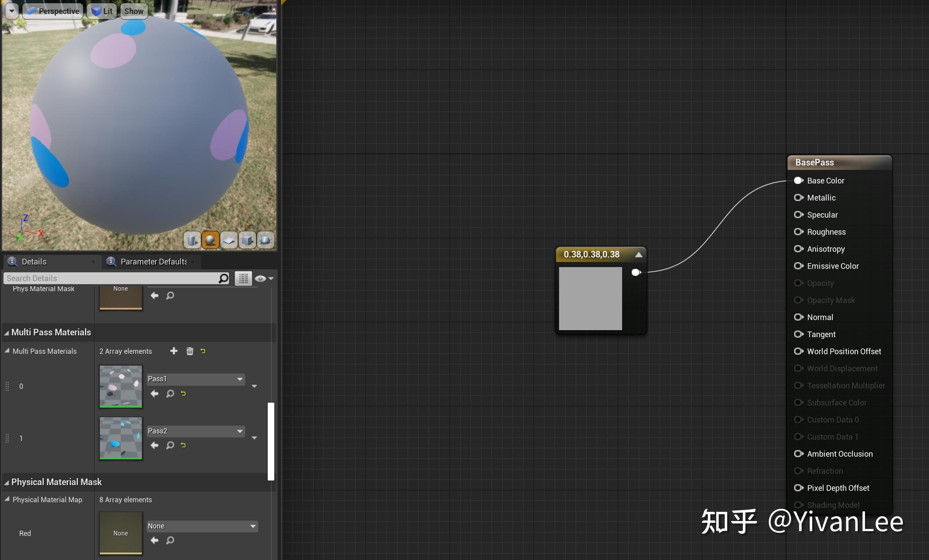The width and height of the screenshot is (929, 560).
Task: Select the plane preview mesh icon
Action: (x=229, y=239)
